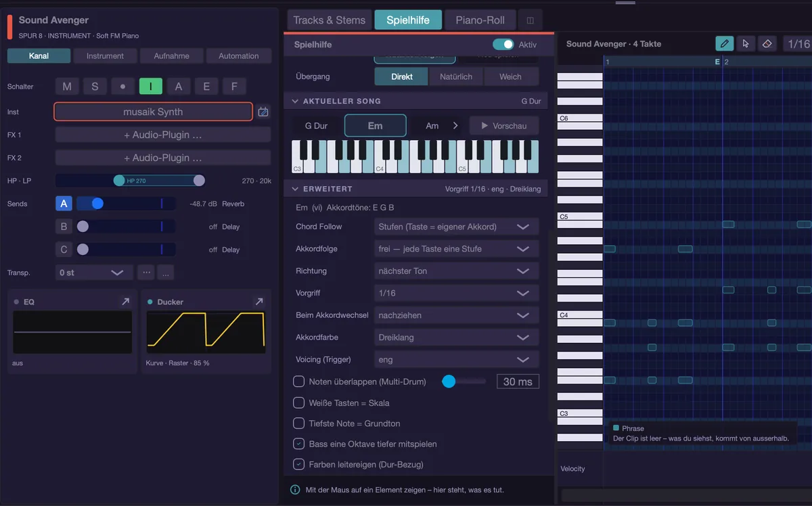Open the Automation tab
The width and height of the screenshot is (812, 506).
[x=239, y=56]
